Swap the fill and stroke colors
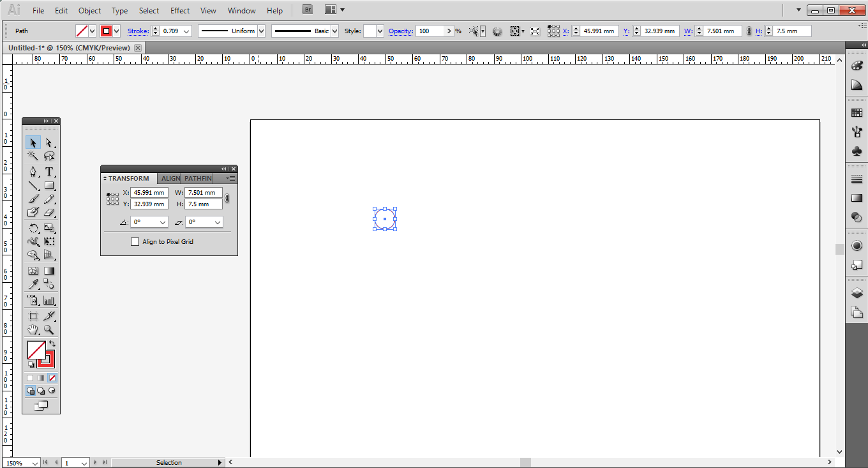 click(x=52, y=343)
